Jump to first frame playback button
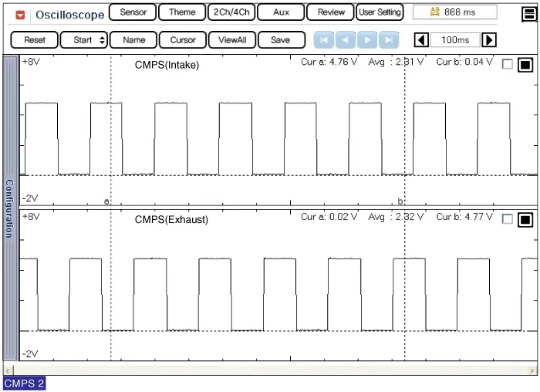 [x=324, y=40]
